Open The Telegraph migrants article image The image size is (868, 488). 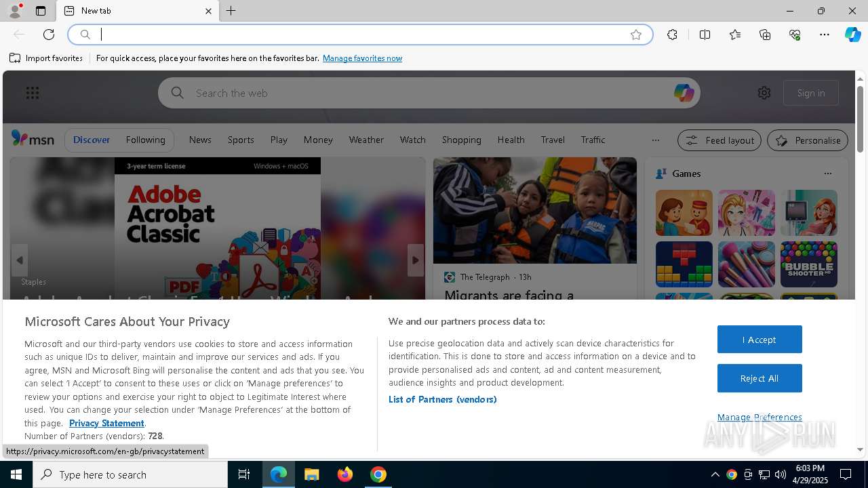pos(534,210)
